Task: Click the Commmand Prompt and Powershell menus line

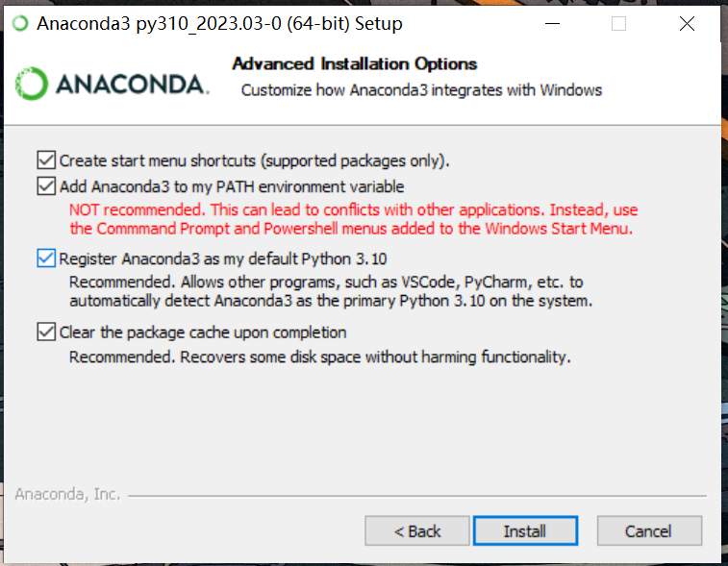Action: [351, 229]
